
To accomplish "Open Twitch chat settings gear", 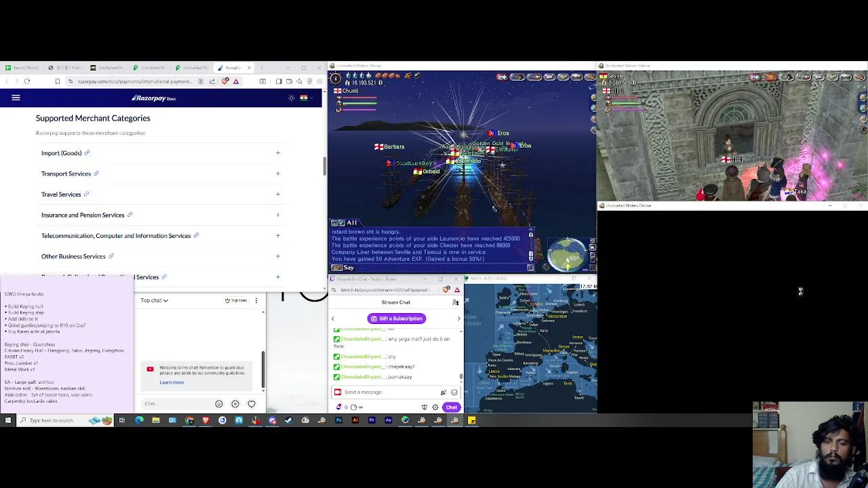I will coord(435,407).
